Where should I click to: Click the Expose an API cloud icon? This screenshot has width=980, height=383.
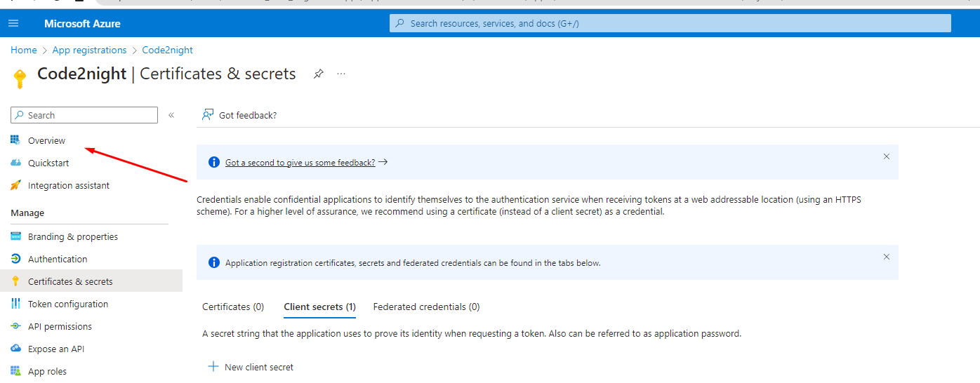coord(15,349)
